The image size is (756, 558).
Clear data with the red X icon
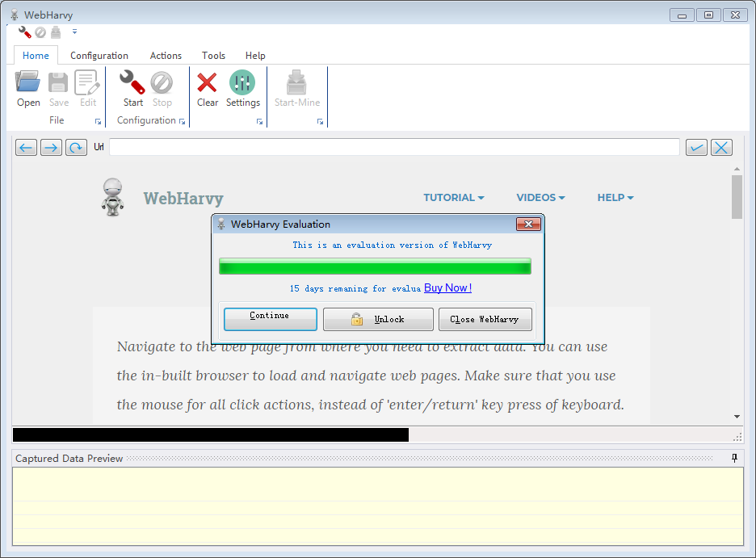208,89
